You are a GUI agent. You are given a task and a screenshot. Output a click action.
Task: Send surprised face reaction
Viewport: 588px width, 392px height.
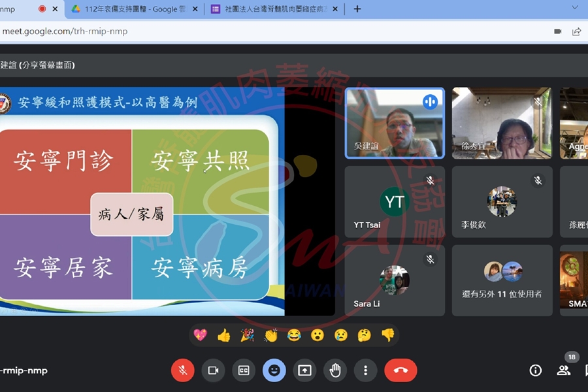(318, 335)
